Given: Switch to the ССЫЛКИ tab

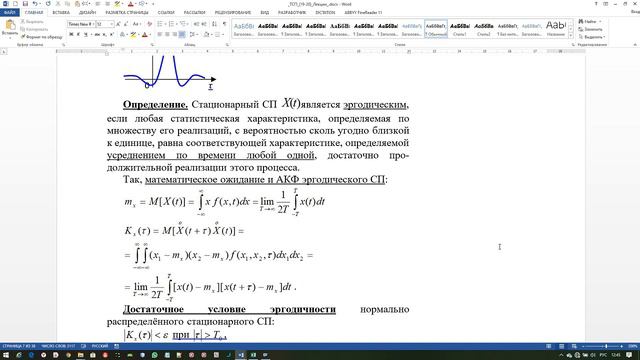Looking at the screenshot, I should 166,13.
